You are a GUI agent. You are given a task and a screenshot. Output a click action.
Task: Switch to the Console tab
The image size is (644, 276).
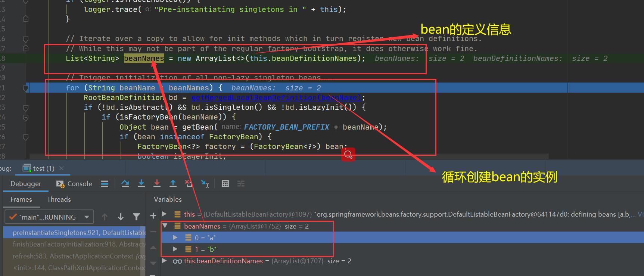coord(74,184)
